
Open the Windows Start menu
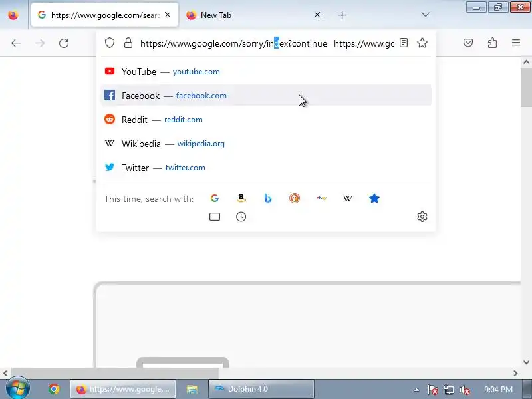pyautogui.click(x=18, y=389)
